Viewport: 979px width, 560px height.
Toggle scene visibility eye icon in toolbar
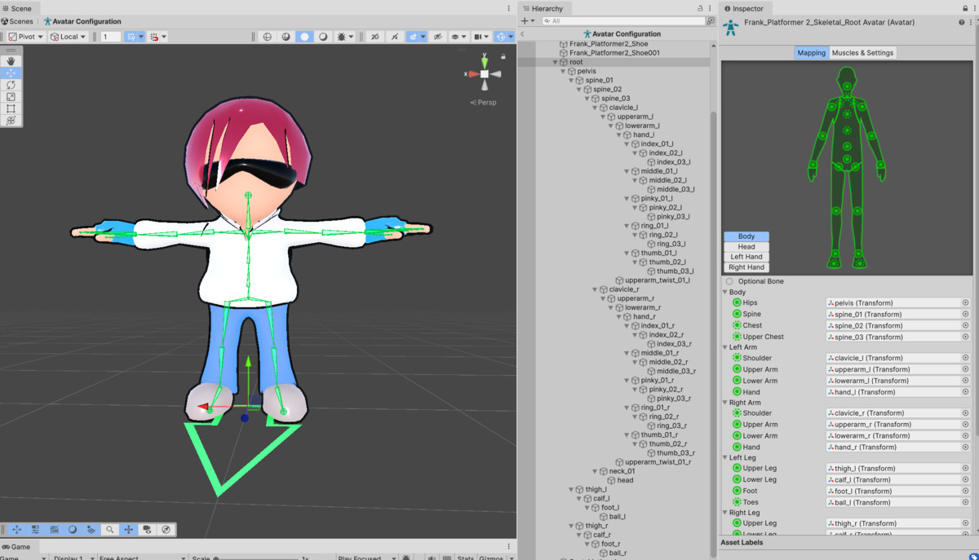pyautogui.click(x=438, y=37)
